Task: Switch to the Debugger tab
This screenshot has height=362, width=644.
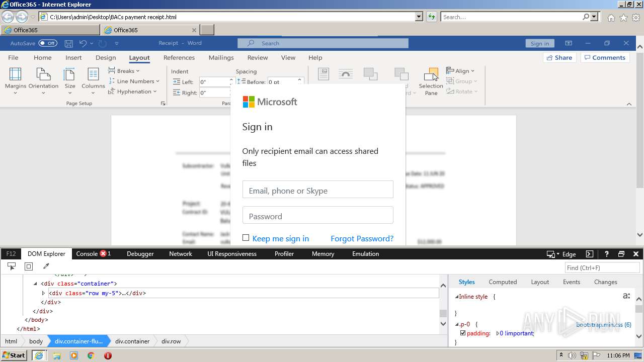Action: click(140, 254)
